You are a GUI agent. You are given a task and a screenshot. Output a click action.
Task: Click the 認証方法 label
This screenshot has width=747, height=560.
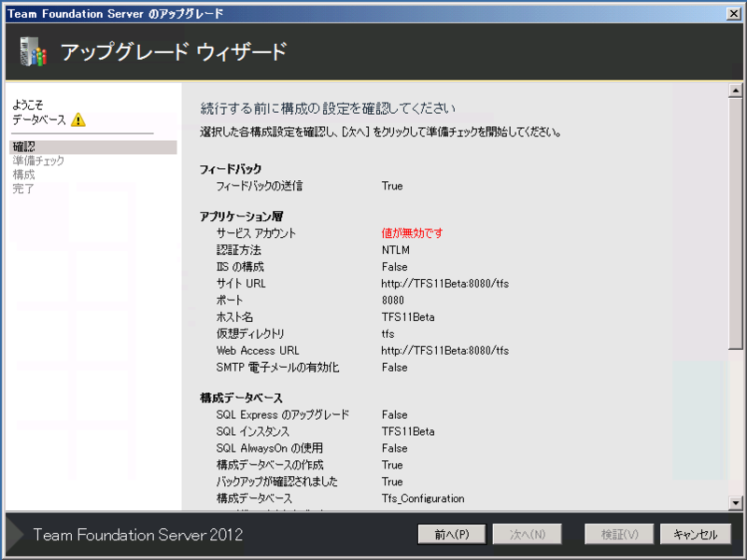point(239,250)
